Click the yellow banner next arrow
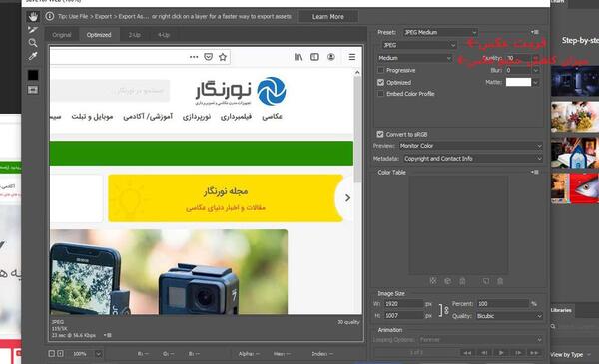 click(347, 198)
